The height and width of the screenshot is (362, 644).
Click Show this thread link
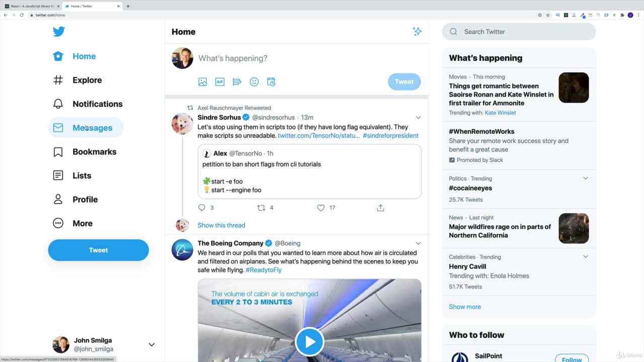pyautogui.click(x=221, y=225)
